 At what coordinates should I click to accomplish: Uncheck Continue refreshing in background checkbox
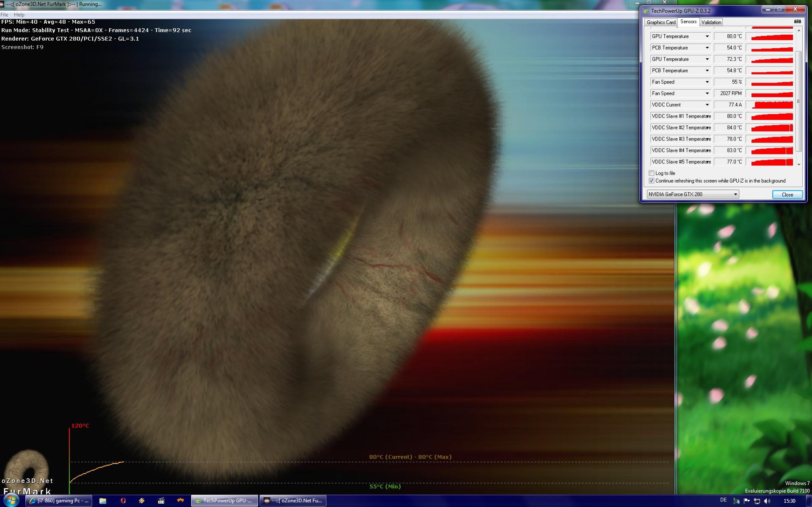click(651, 181)
